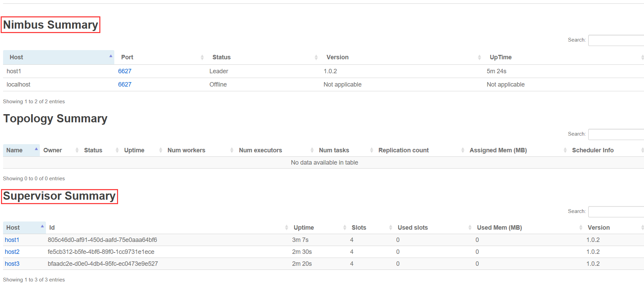The image size is (644, 291).
Task: Sort topologies by Assigned Mem (MB)
Action: pyautogui.click(x=498, y=150)
